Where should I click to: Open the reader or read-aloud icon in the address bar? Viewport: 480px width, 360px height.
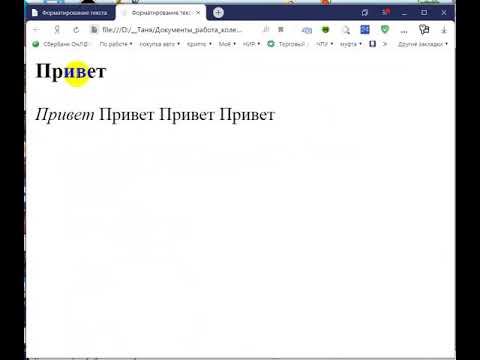(266, 30)
